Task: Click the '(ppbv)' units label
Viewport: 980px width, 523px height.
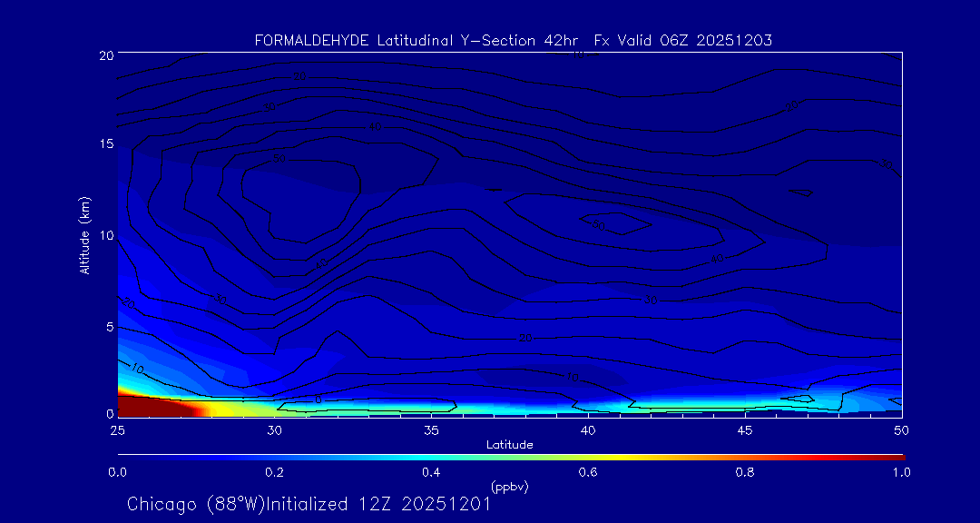Action: [509, 487]
